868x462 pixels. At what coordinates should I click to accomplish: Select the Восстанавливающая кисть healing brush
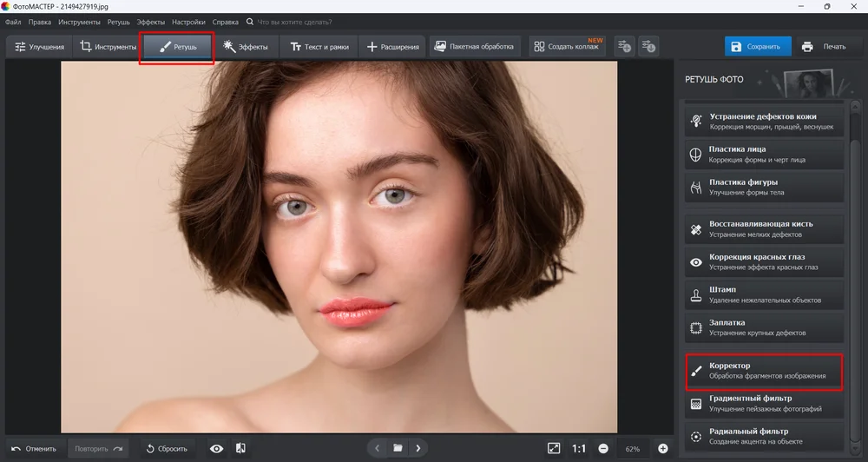(764, 229)
